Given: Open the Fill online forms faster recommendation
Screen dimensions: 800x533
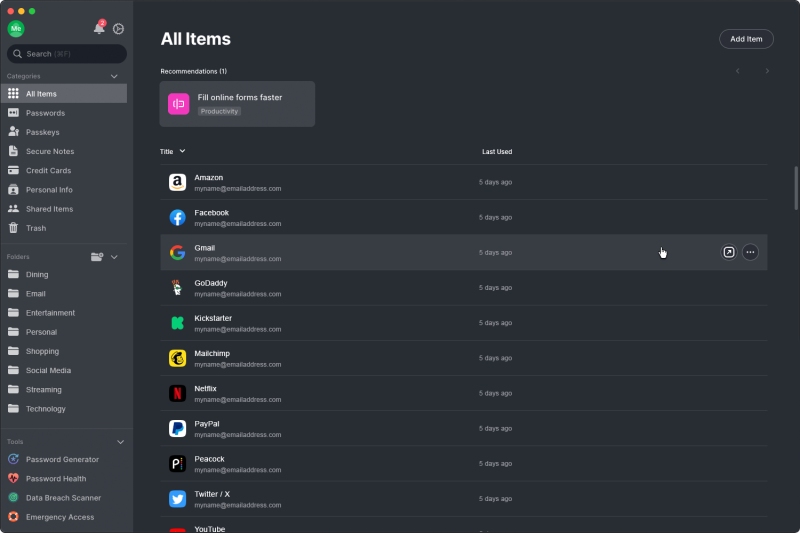Looking at the screenshot, I should click(237, 104).
